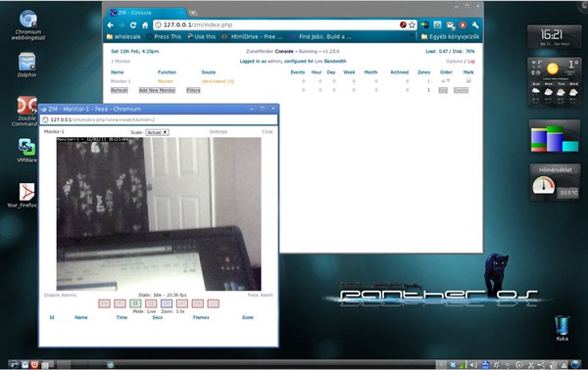The image size is (588, 370).
Task: Click the volume speaker tray icon
Action: (473, 364)
